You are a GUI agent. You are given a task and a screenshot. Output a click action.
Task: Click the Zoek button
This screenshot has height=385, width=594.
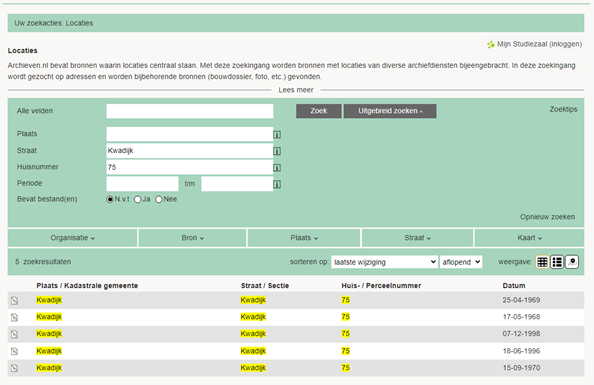(319, 111)
